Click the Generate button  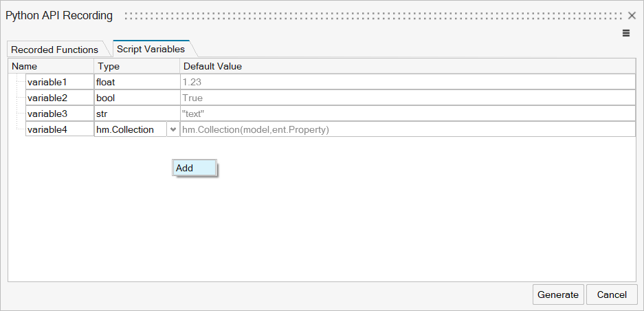558,294
